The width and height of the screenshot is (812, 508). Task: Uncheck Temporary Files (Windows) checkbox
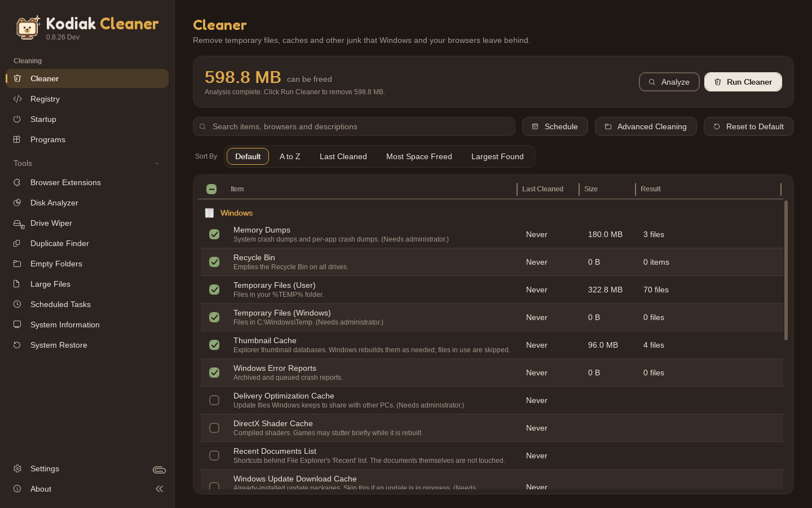(214, 317)
